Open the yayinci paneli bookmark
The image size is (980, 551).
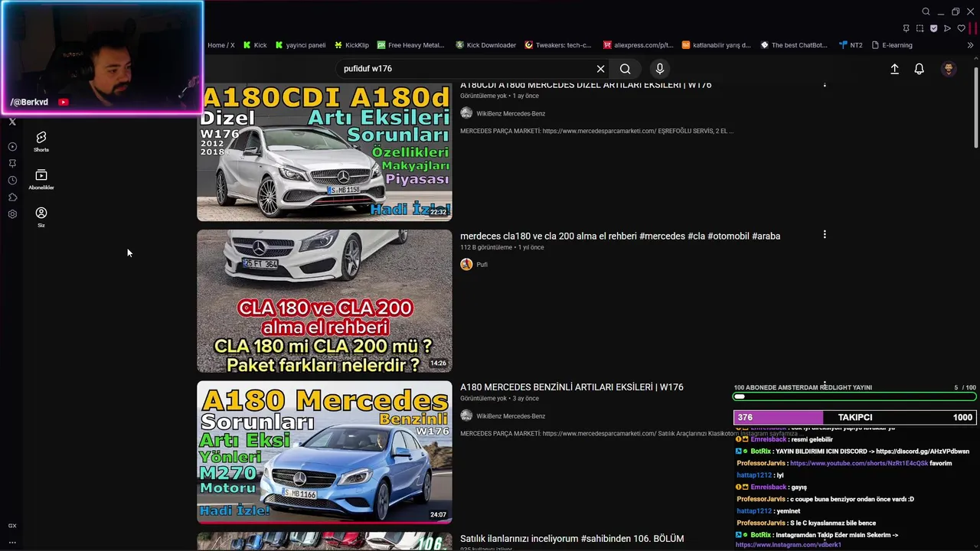300,45
